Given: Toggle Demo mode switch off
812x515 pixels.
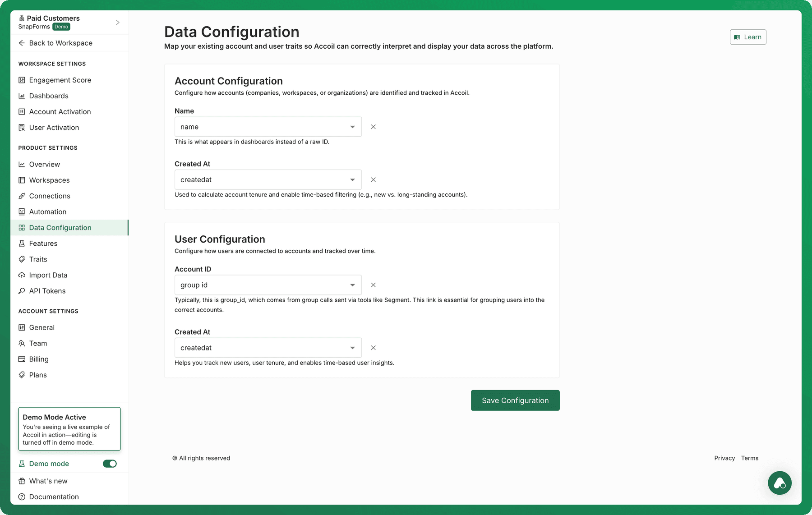Looking at the screenshot, I should [110, 464].
